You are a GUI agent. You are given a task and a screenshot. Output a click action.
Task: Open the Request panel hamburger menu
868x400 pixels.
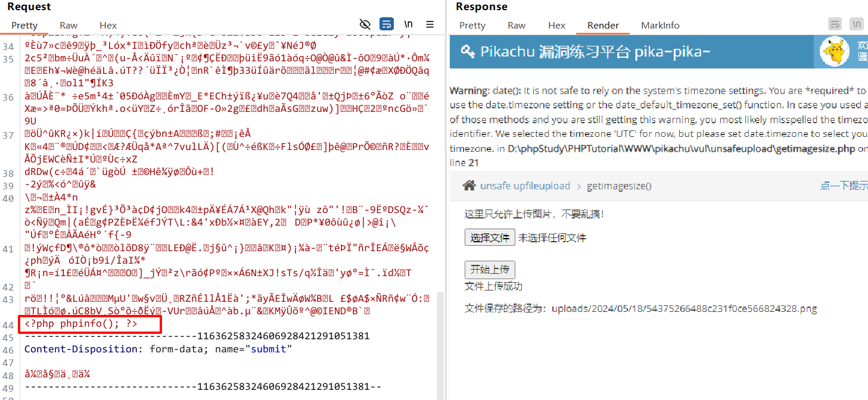[x=430, y=24]
